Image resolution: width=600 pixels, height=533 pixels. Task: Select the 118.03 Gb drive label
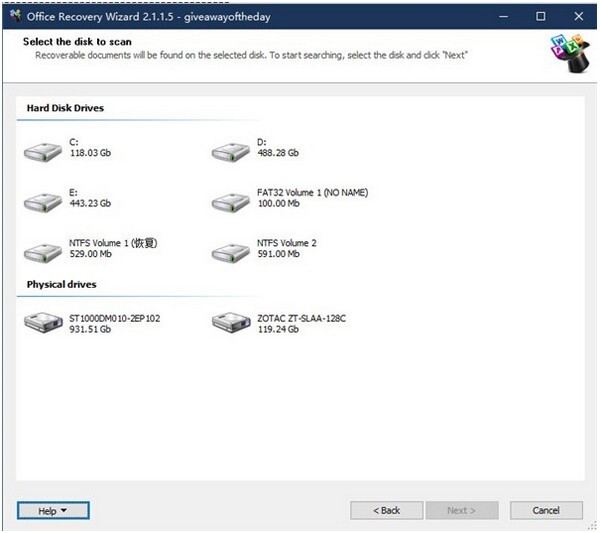tap(90, 153)
